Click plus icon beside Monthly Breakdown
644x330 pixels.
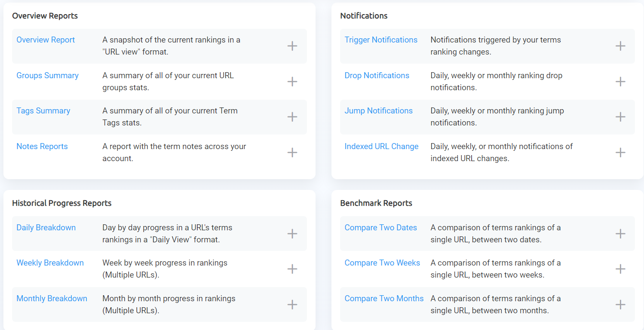(292, 305)
